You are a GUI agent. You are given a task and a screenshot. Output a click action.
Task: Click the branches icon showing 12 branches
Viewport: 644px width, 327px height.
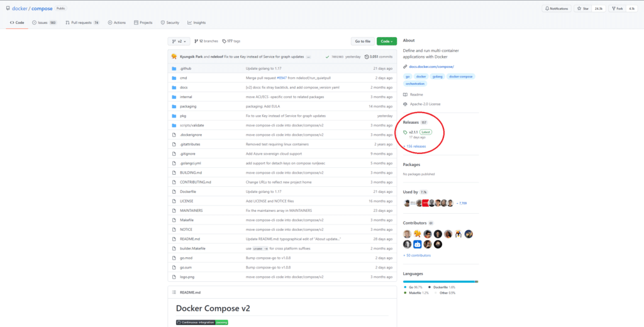pos(196,41)
